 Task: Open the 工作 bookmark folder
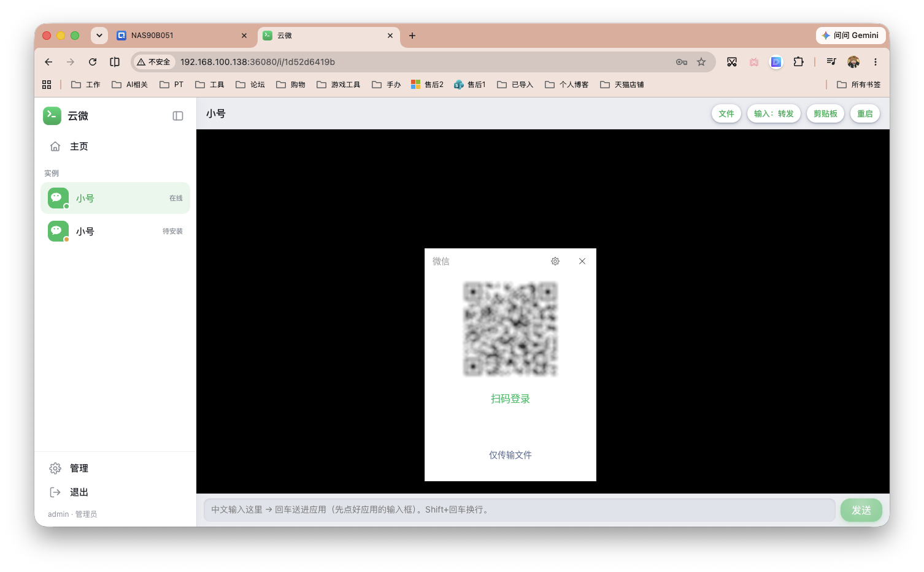click(86, 85)
